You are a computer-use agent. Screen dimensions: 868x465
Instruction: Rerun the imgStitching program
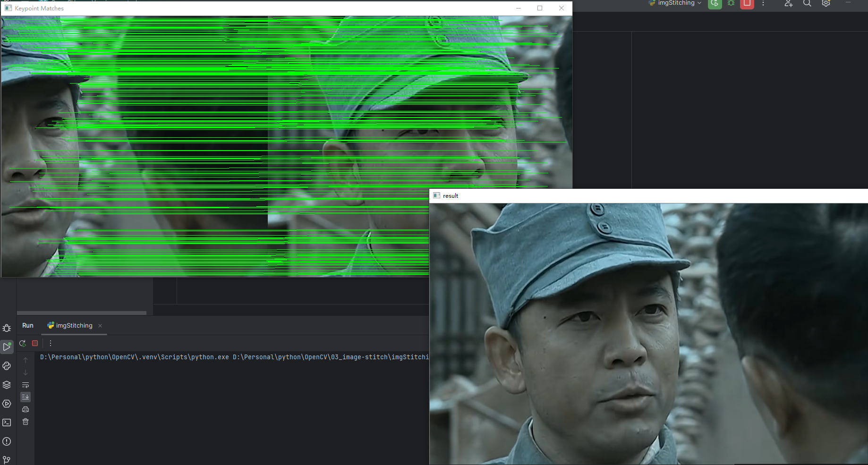22,343
